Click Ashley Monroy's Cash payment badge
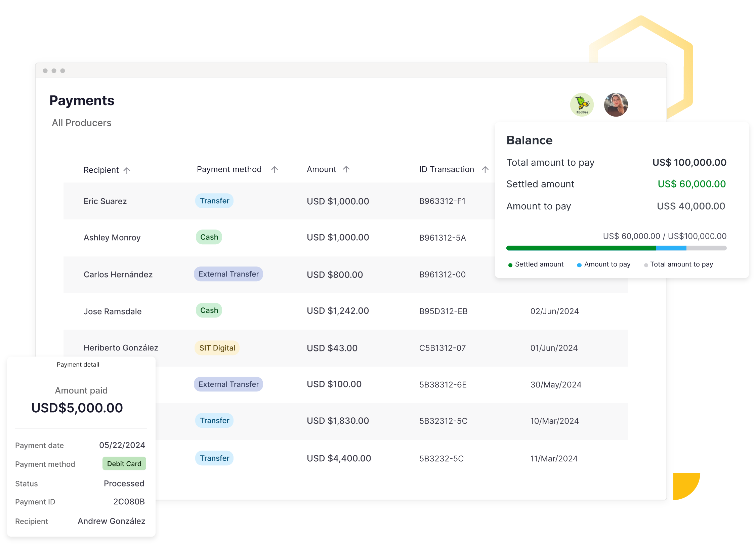The width and height of the screenshot is (756, 546). pyautogui.click(x=209, y=237)
